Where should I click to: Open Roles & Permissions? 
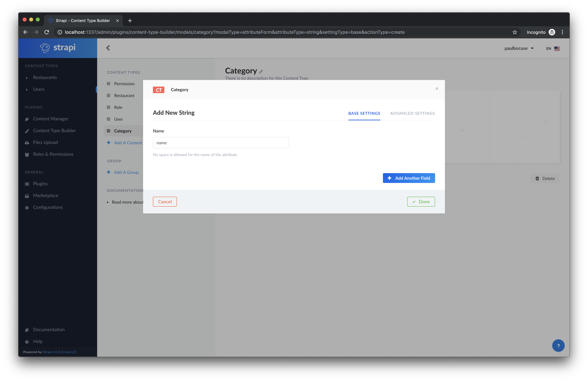coord(53,154)
